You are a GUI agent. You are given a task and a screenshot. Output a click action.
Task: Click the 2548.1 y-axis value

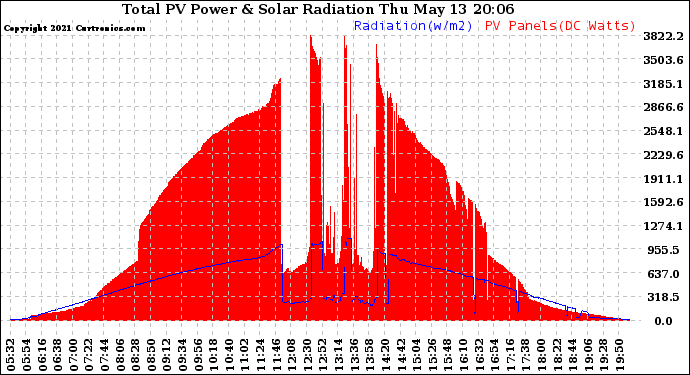click(x=663, y=131)
